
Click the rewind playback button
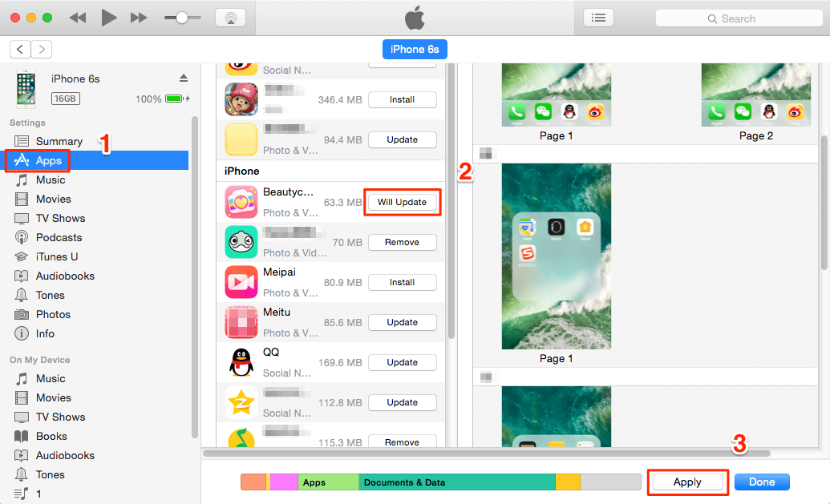click(x=78, y=18)
